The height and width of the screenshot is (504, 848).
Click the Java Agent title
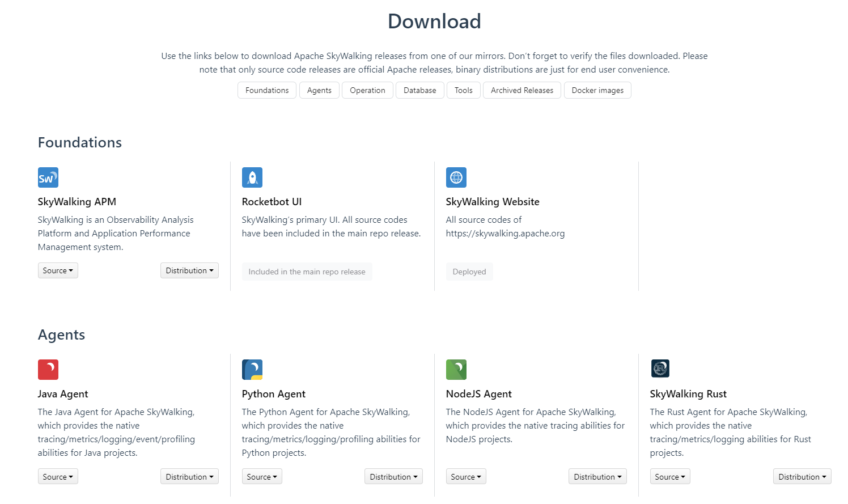tap(63, 394)
